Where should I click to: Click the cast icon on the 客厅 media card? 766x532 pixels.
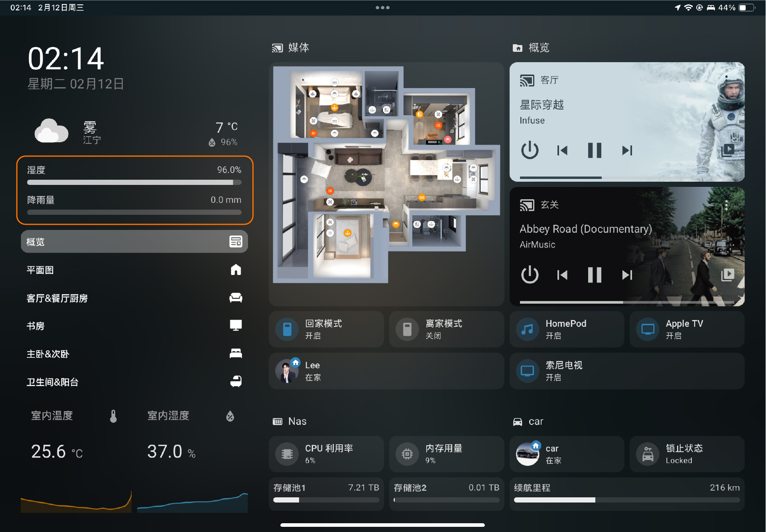(528, 80)
